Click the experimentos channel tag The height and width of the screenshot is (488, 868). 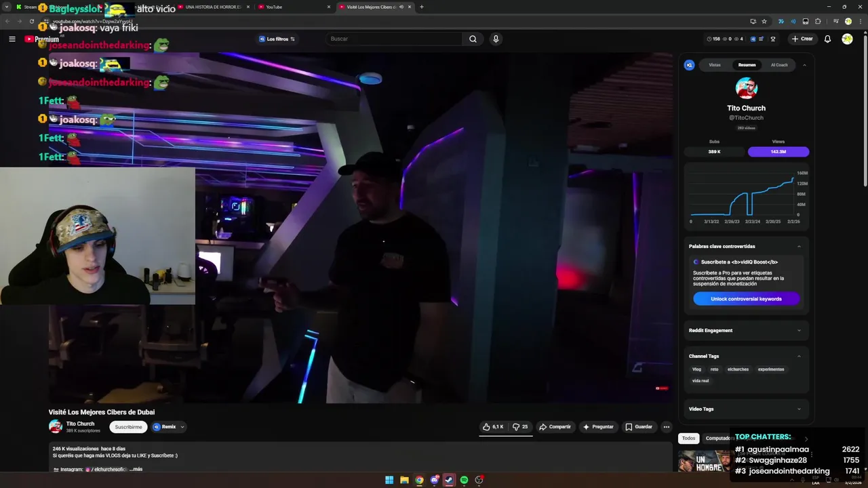pos(771,369)
